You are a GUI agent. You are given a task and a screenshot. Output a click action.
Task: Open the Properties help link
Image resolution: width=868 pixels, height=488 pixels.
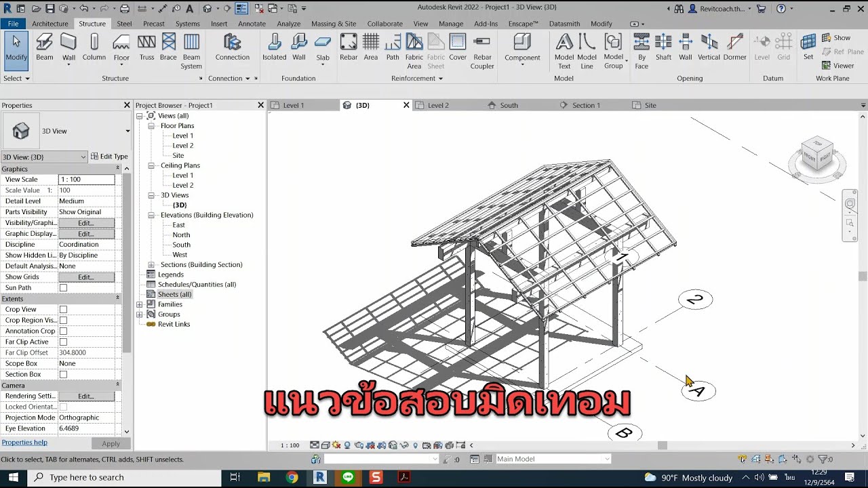click(24, 443)
